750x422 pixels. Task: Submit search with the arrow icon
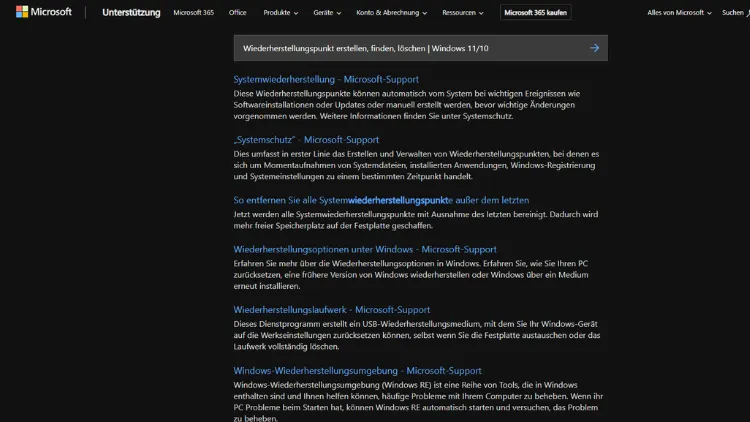(594, 48)
